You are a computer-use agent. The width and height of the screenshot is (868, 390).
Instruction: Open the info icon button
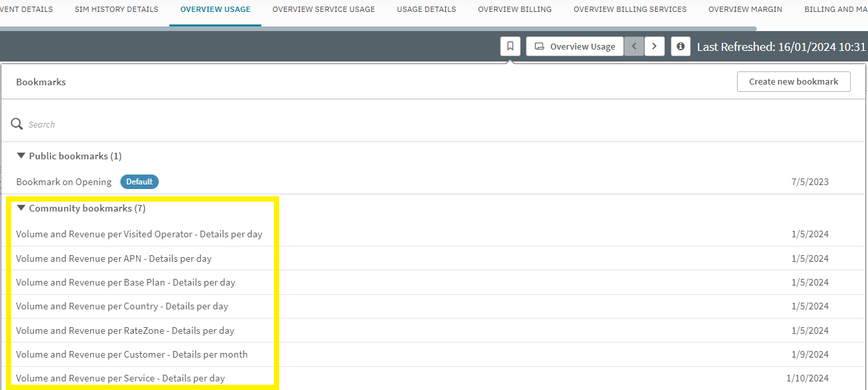[681, 46]
